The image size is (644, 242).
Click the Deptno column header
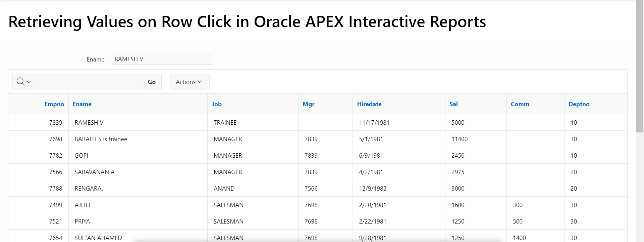(579, 104)
